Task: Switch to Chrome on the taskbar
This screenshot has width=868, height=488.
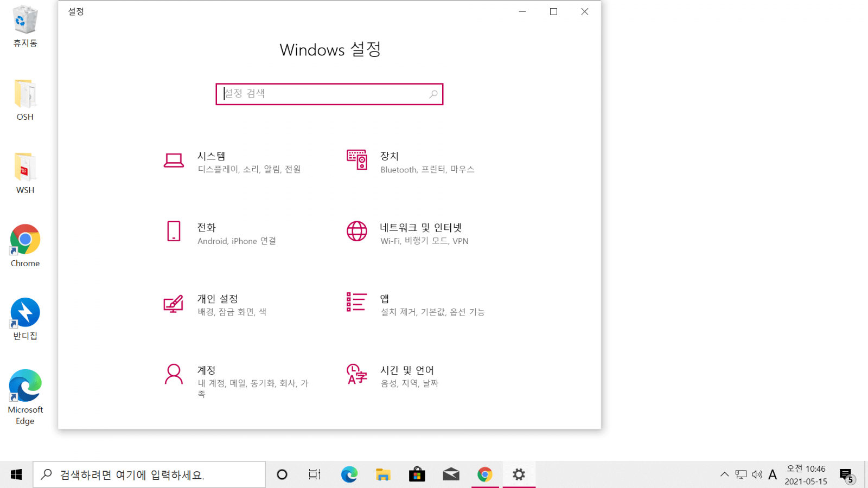Action: tap(485, 474)
